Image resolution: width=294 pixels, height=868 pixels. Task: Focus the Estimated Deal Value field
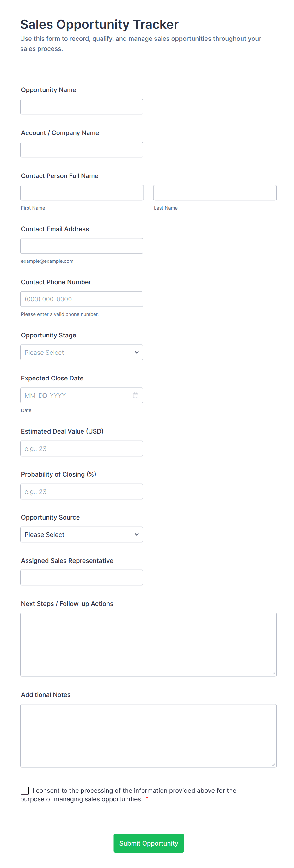click(82, 448)
